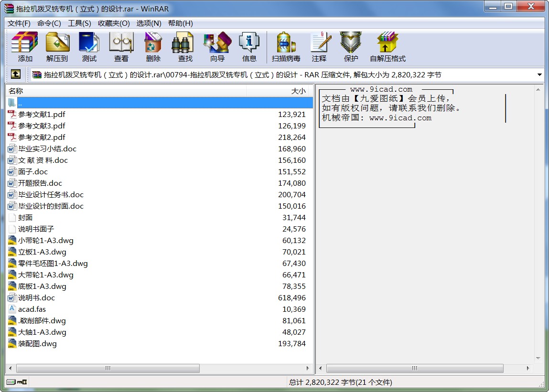Click the 查看 (View) toolbar icon
549x392 pixels.
pyautogui.click(x=121, y=42)
